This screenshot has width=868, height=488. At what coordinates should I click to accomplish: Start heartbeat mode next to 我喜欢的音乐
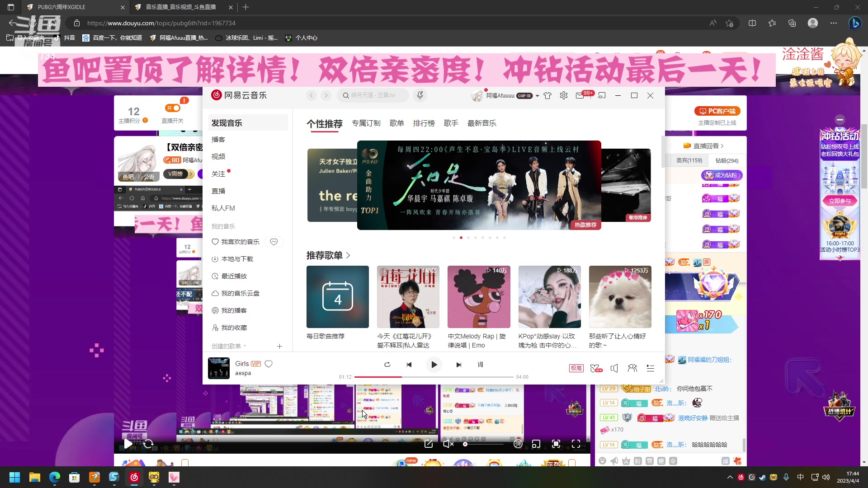[274, 242]
